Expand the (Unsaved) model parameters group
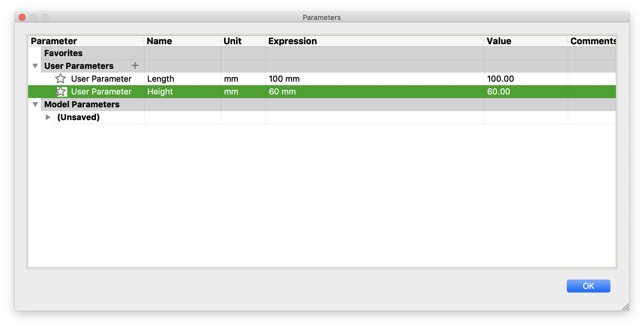644x328 pixels. [x=48, y=117]
